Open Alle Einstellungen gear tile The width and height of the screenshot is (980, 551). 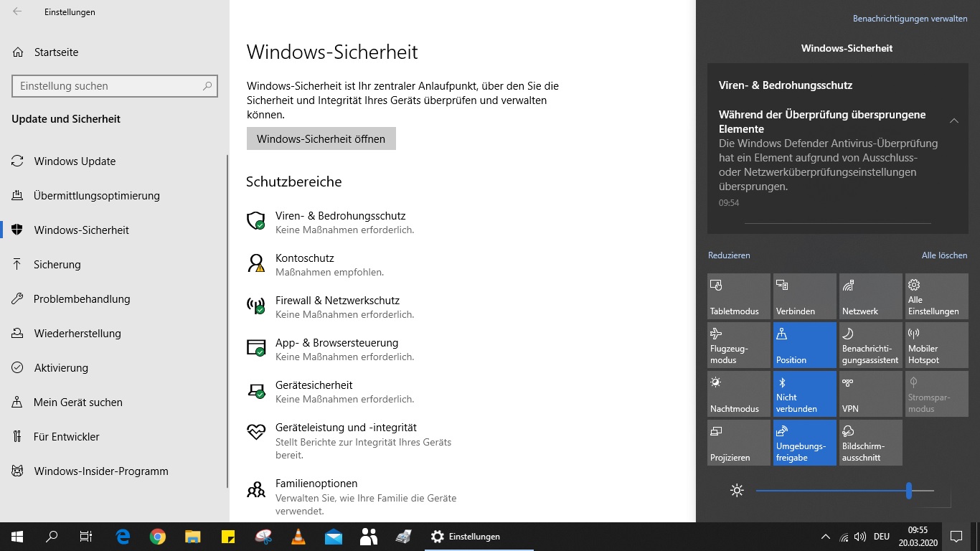[x=937, y=296]
